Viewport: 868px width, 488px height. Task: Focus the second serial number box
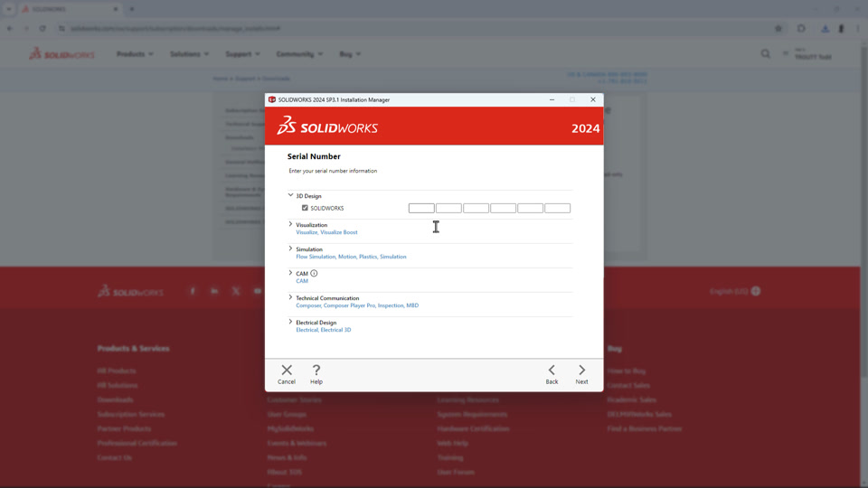[448, 208]
